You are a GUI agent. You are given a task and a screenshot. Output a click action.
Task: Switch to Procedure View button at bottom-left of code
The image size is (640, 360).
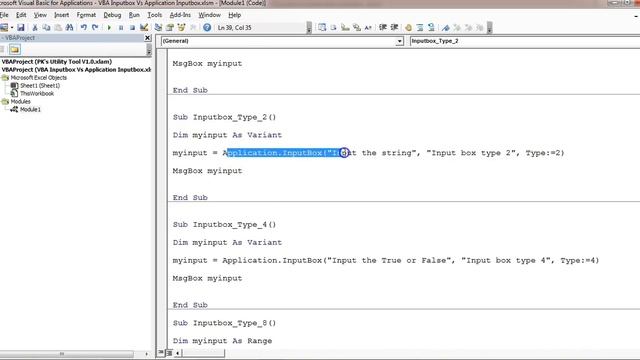(x=161, y=353)
